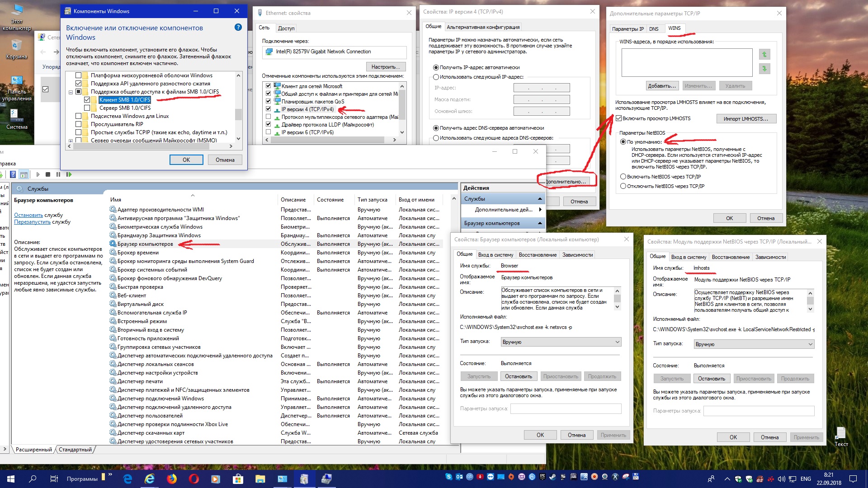
Task: Switch to Параметры IP tab
Action: click(628, 29)
